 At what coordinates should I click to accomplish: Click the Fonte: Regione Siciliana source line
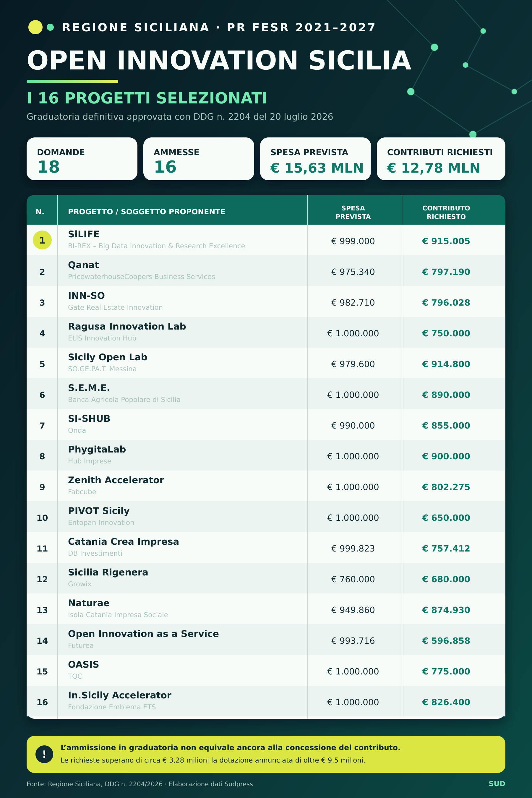click(140, 784)
